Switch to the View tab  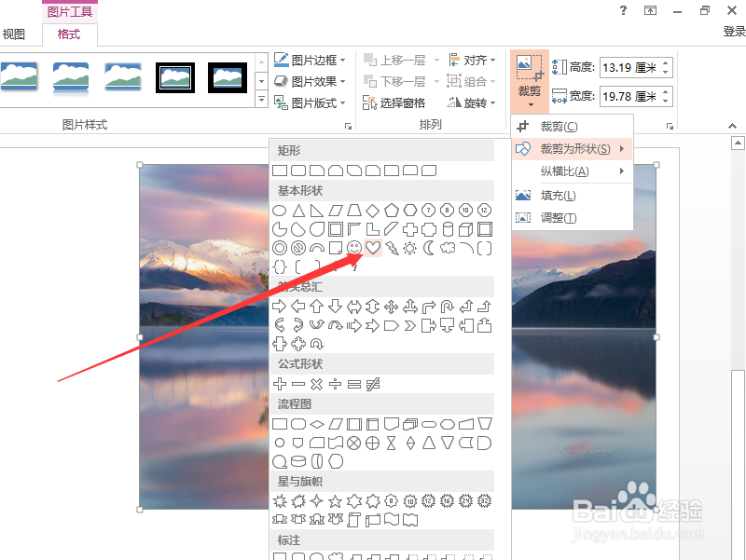click(14, 34)
